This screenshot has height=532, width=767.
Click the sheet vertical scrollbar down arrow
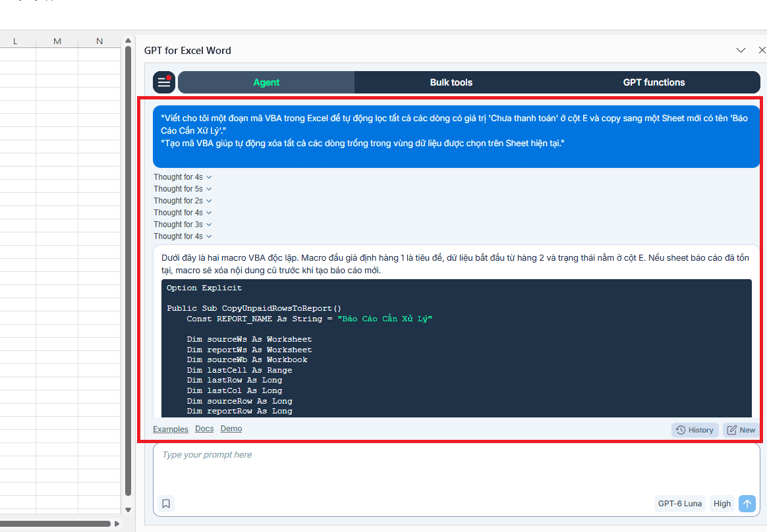128,510
